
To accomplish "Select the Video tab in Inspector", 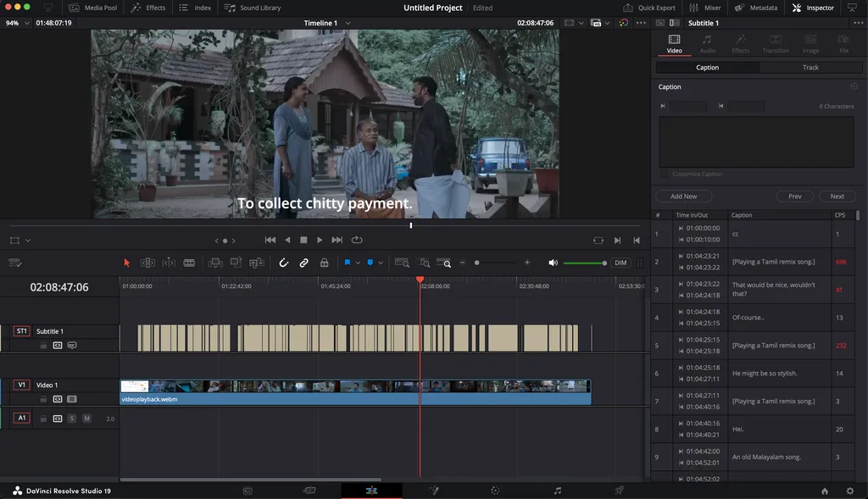I will pos(674,44).
